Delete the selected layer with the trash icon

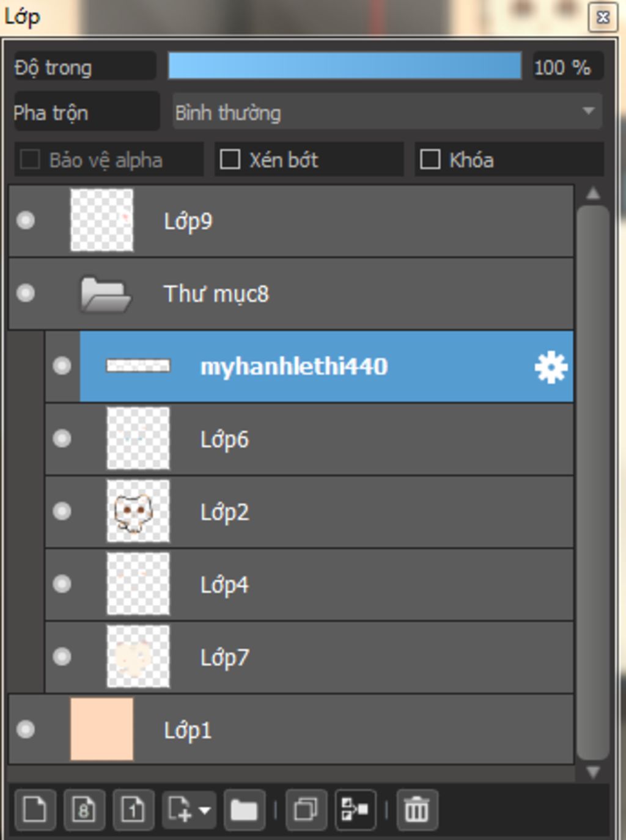(417, 810)
